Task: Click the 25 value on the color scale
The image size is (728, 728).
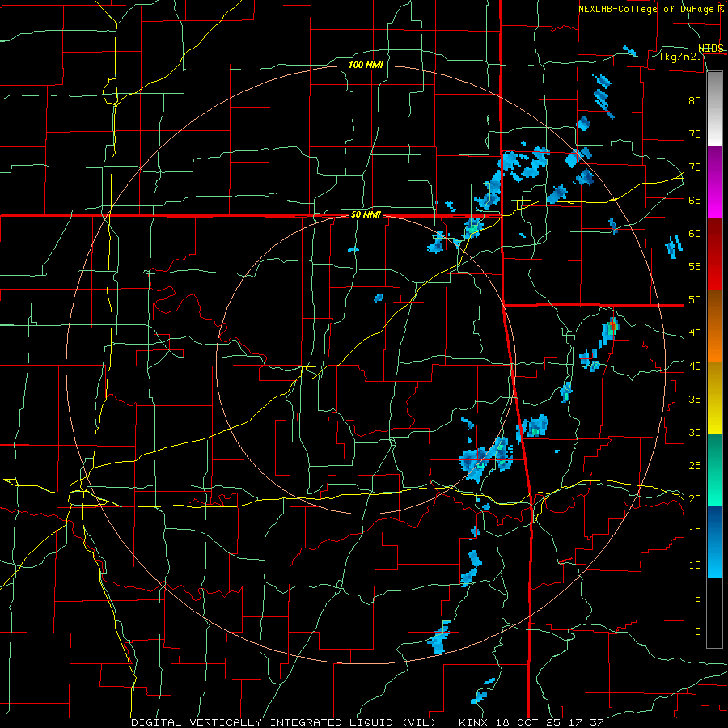Action: point(695,466)
